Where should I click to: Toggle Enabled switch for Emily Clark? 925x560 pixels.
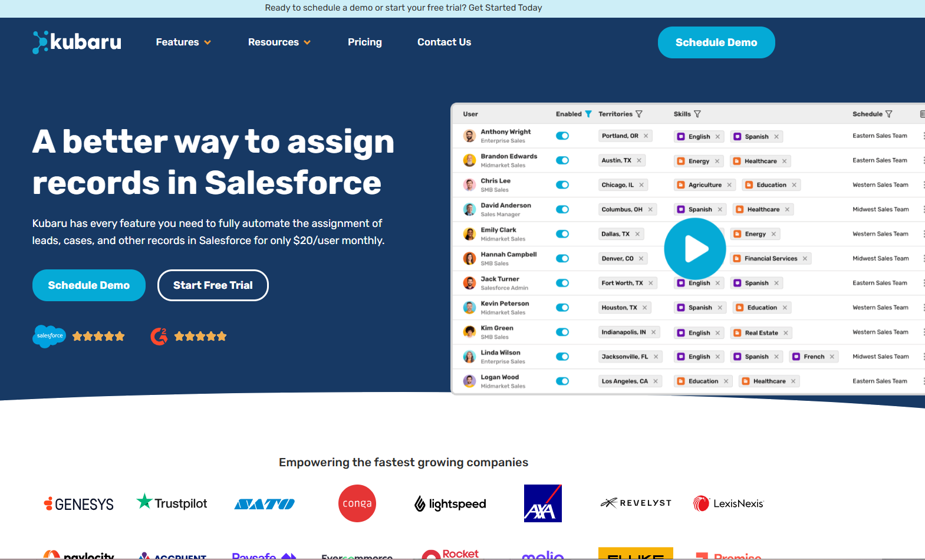562,234
